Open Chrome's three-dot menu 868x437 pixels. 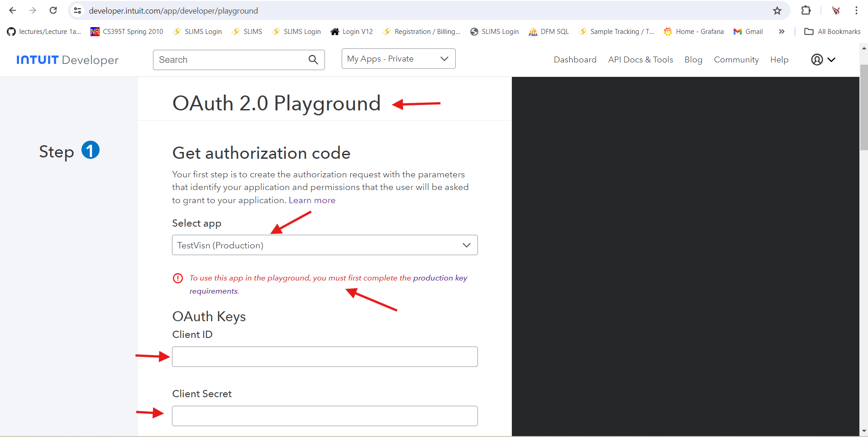pos(856,10)
